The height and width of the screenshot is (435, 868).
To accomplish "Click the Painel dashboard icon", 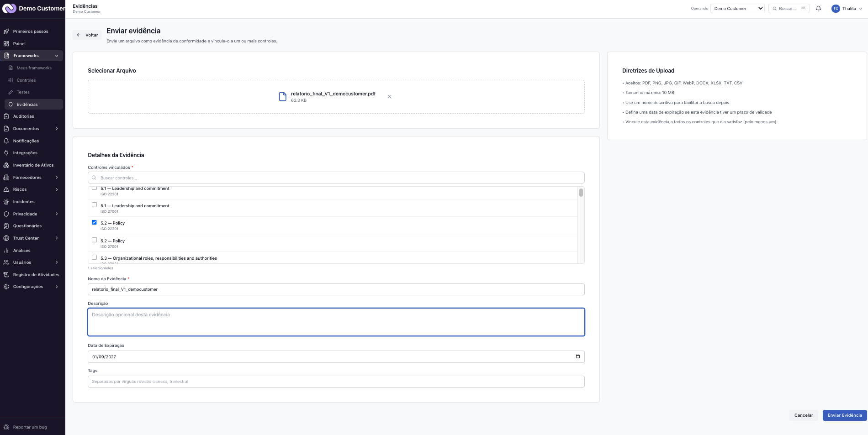I will [6, 44].
